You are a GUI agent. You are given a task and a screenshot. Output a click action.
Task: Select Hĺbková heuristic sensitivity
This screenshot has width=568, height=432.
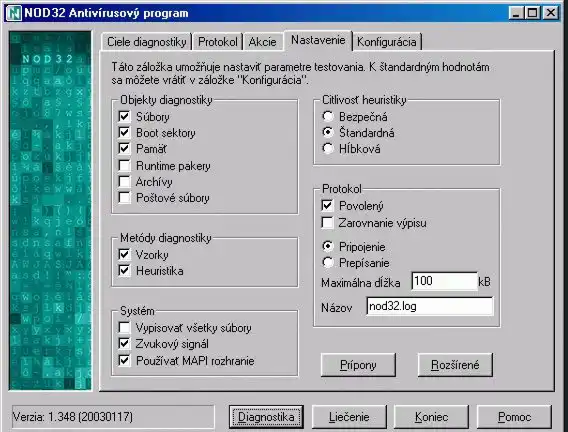pyautogui.click(x=328, y=148)
